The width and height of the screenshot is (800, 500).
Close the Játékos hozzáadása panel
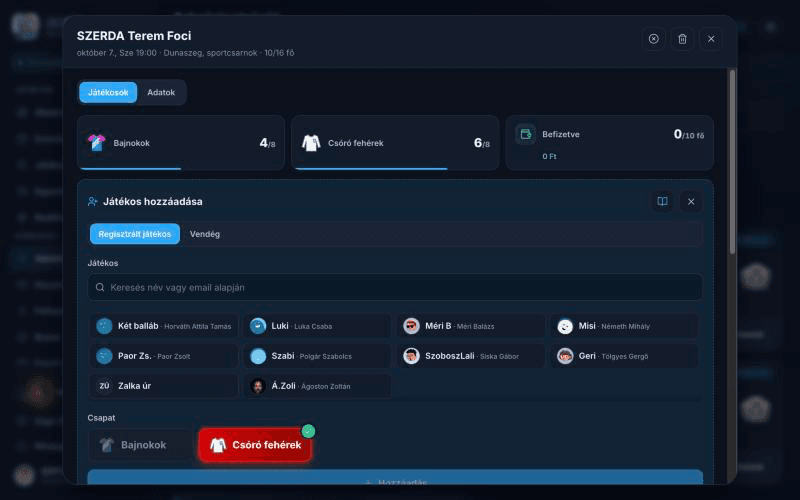(691, 202)
